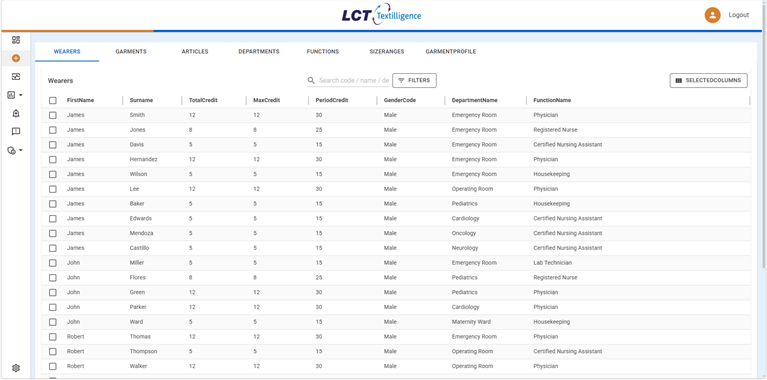
Task: Open the settings gear at the sidebar bottom
Action: 16,368
